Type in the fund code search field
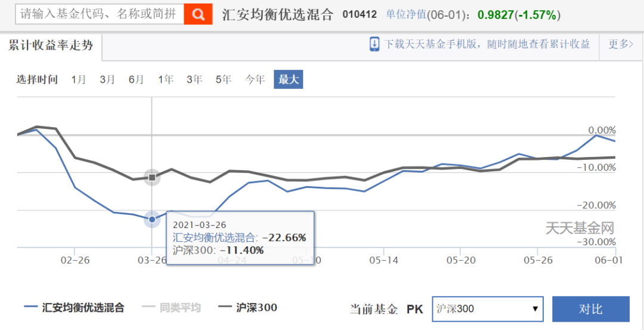Screen dimensions: 644x330 pyautogui.click(x=99, y=14)
